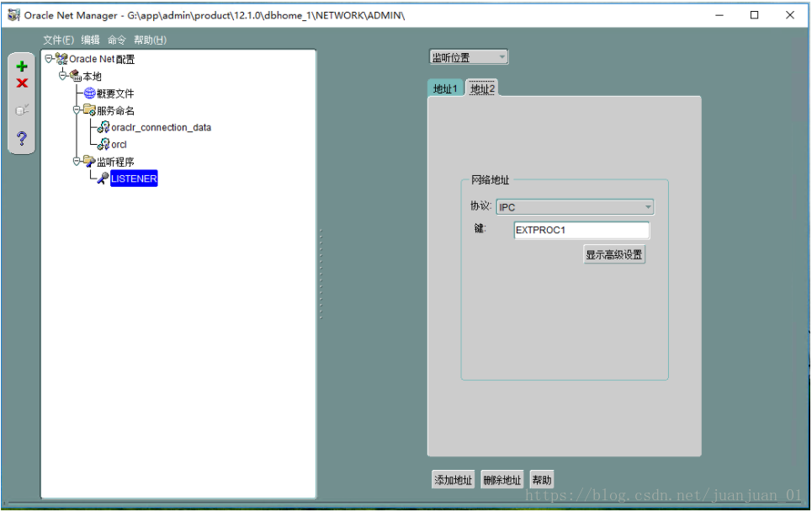Open the 文件(F) menu
812x512 pixels.
[x=58, y=40]
